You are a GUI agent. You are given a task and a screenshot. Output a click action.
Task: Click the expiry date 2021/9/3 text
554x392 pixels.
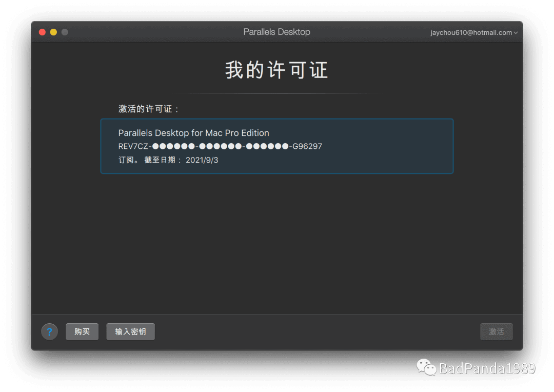coord(202,160)
